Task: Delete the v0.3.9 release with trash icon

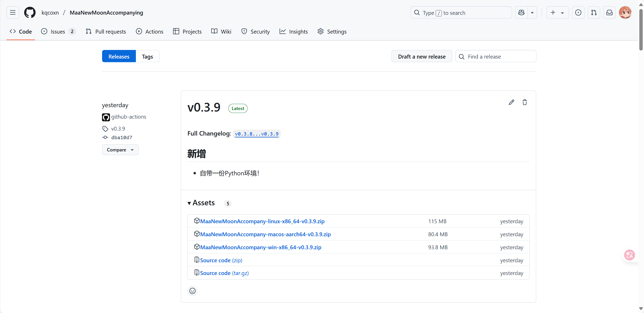Action: coord(525,102)
